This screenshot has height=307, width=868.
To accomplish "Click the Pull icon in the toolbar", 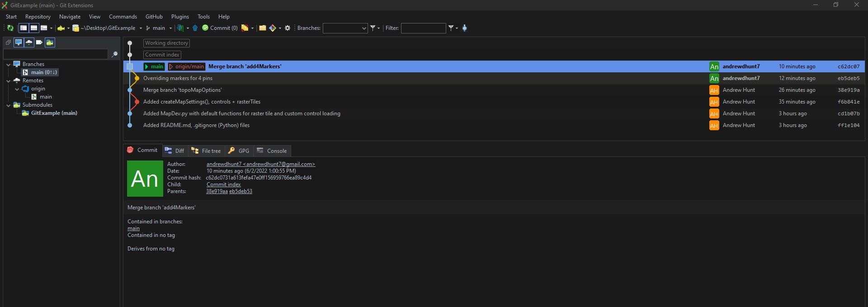I will click(x=180, y=28).
